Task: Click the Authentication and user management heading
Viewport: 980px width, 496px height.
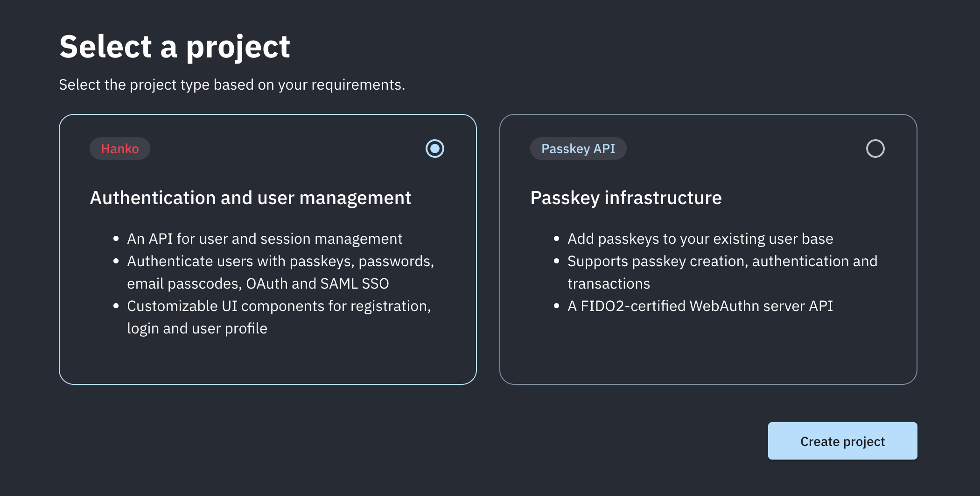Action: point(251,198)
